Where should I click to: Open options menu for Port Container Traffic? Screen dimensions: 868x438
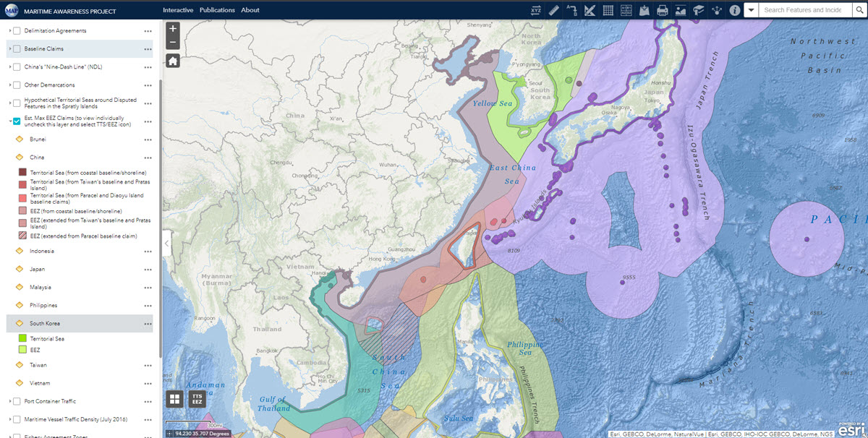[x=148, y=401]
